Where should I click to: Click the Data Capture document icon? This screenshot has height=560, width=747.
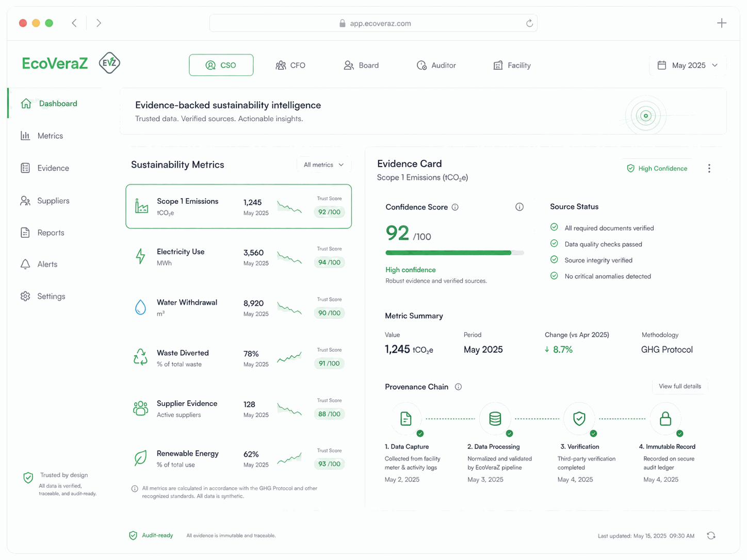coord(406,419)
